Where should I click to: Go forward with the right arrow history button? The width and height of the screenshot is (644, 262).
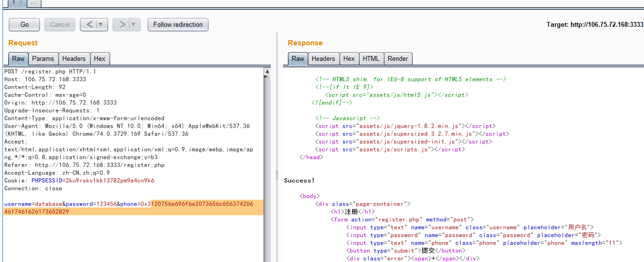pos(121,24)
